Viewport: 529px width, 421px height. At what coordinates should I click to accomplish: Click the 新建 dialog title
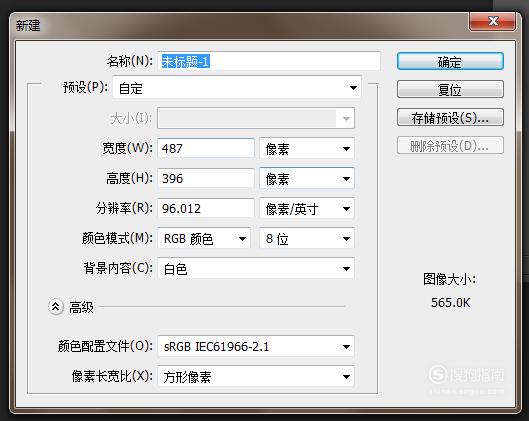tap(28, 25)
